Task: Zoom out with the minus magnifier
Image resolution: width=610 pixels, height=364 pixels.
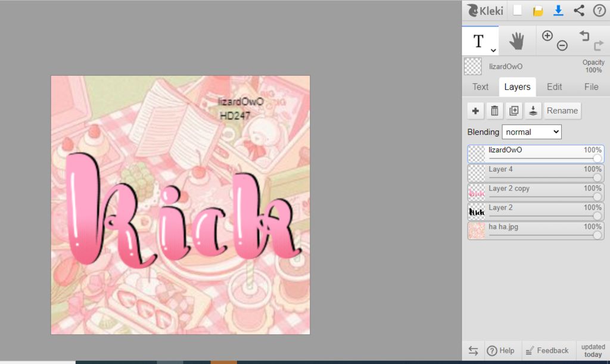Action: (562, 45)
